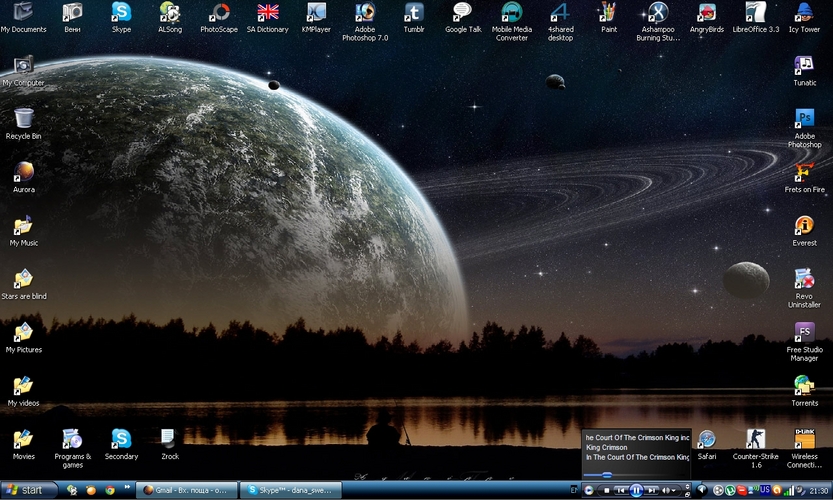Stop playback in taskbar media player

pos(607,490)
